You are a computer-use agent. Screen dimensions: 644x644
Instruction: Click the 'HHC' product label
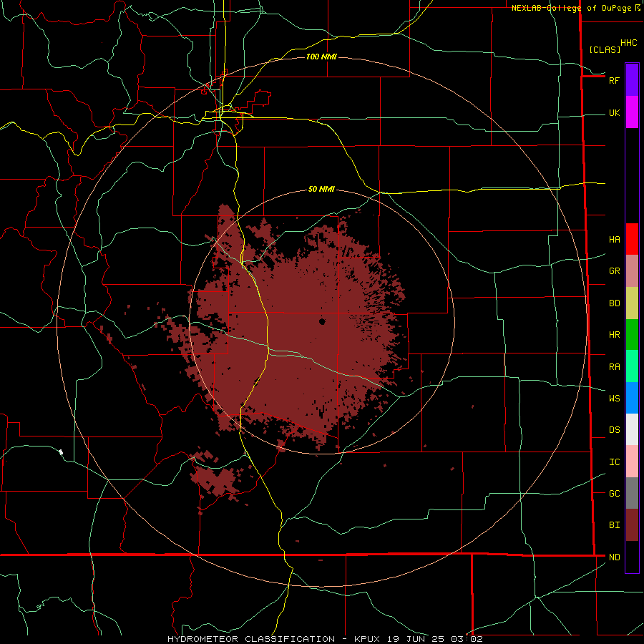coord(629,43)
